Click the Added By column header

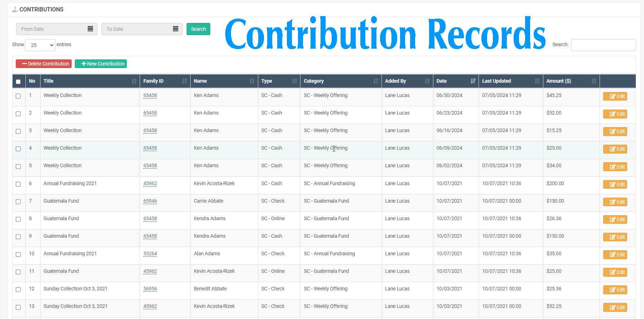tap(395, 81)
